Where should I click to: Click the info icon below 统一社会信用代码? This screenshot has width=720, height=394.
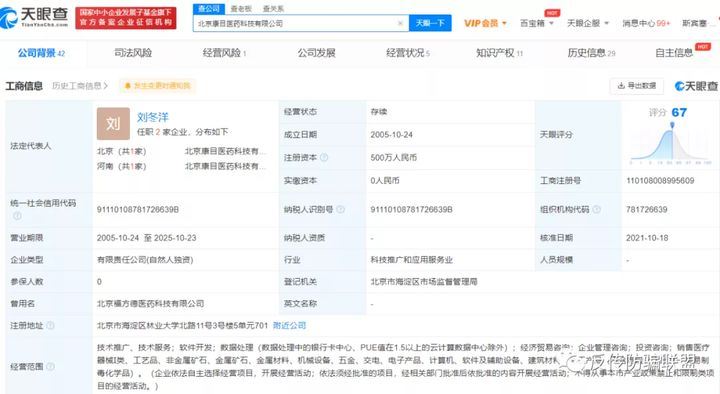(x=17, y=216)
